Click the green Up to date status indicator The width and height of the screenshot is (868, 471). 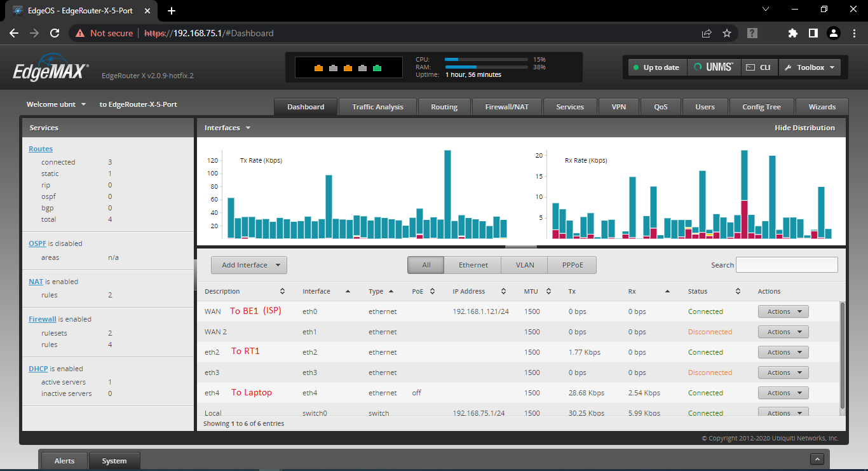[657, 67]
